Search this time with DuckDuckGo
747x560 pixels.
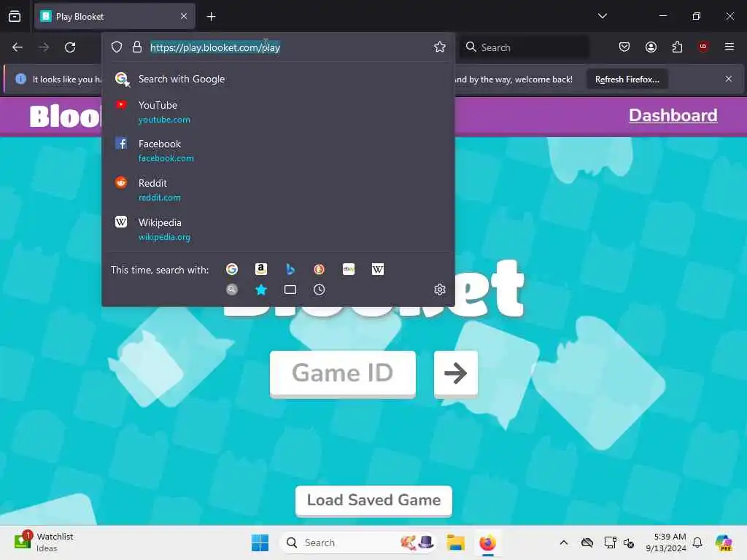320,270
